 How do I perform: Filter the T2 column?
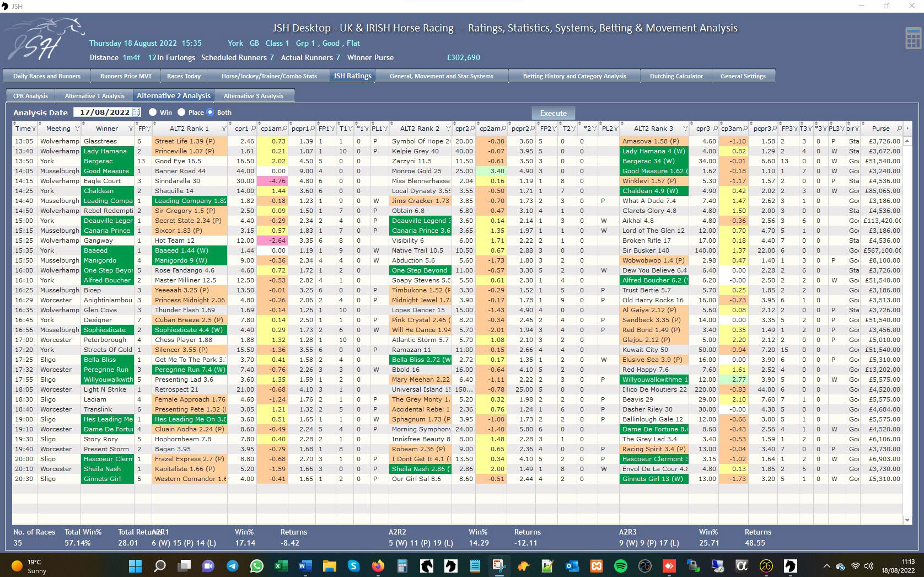(574, 129)
